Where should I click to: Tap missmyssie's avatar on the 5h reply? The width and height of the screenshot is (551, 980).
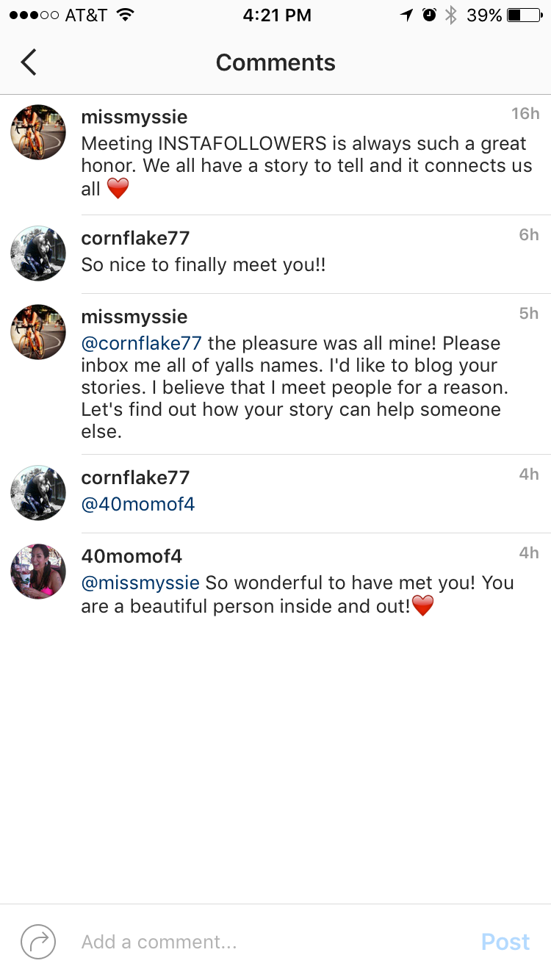point(38,332)
